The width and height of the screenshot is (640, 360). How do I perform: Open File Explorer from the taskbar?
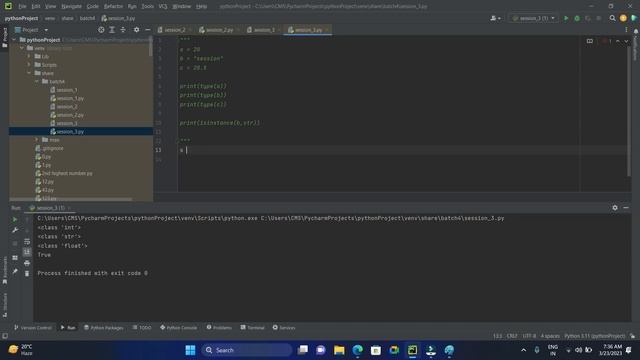coord(339,350)
